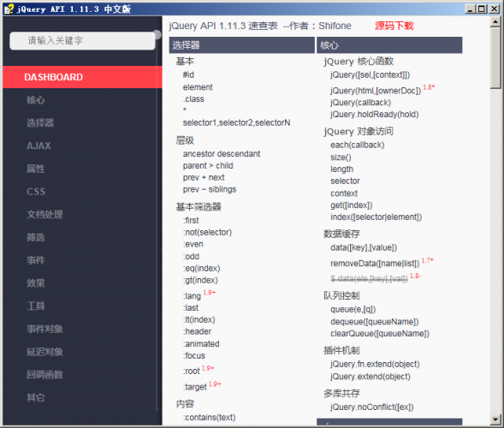Open jQuery.noConflict([ex]) link
The image size is (504, 428).
(x=372, y=407)
